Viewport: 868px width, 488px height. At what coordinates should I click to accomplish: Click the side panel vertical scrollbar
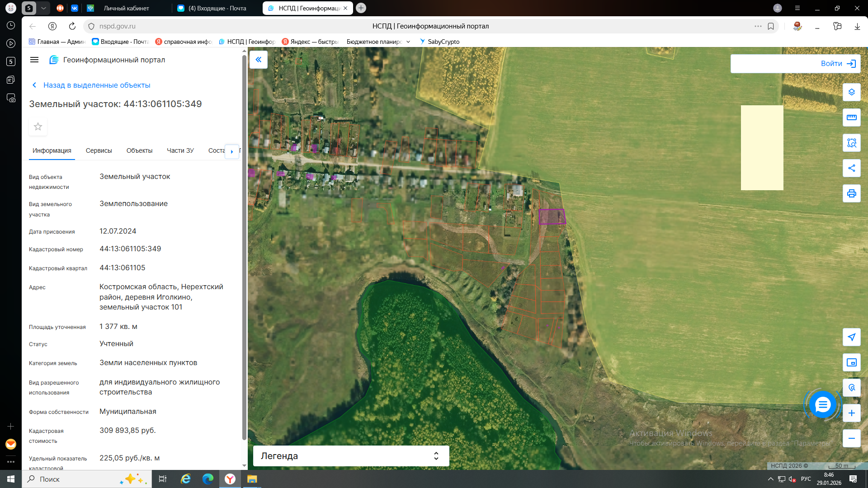[244, 248]
